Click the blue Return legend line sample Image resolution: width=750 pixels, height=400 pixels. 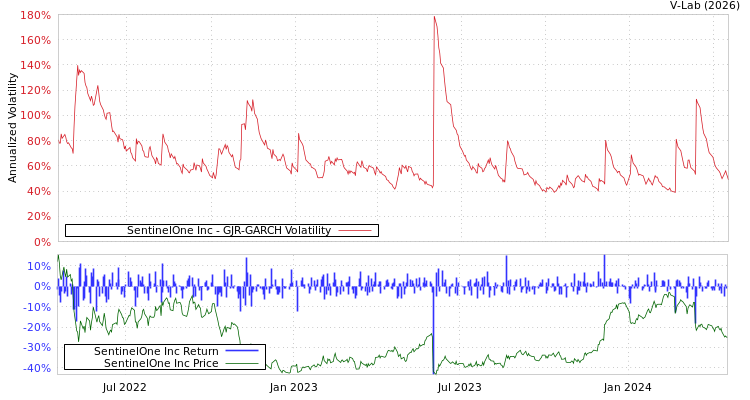(242, 351)
